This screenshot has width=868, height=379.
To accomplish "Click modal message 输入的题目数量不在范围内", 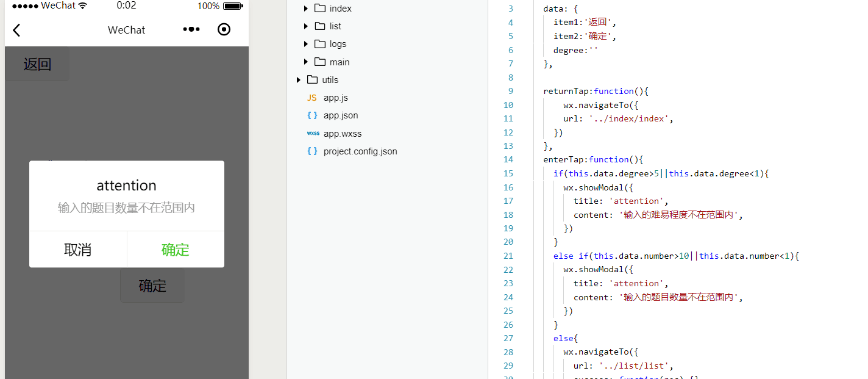I will (127, 208).
